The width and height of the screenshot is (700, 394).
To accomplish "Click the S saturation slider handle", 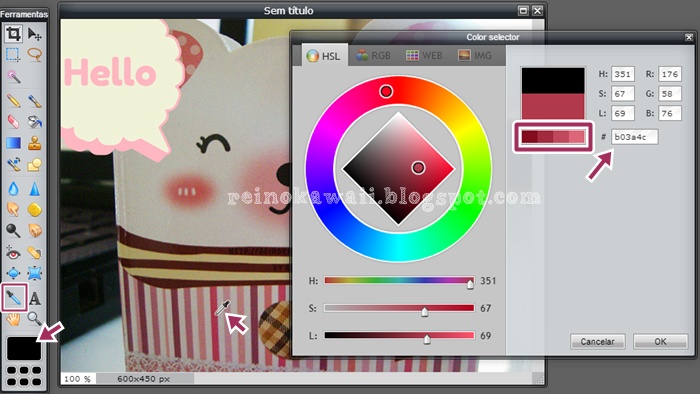I will tap(425, 311).
